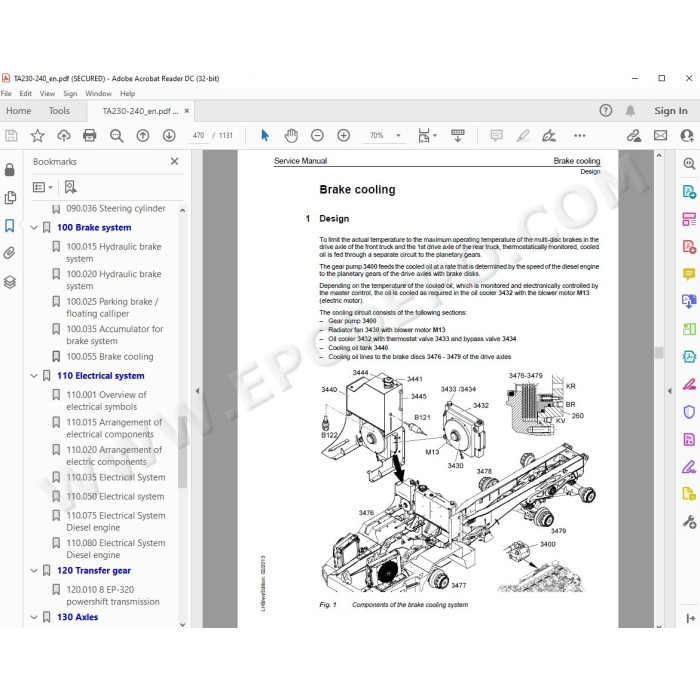Image resolution: width=700 pixels, height=700 pixels.
Task: Share a link icon
Action: (634, 135)
